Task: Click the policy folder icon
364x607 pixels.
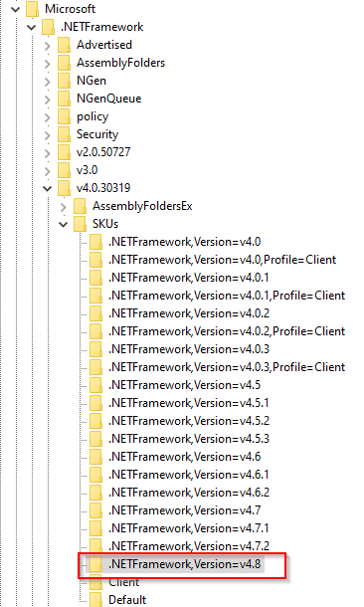Action: click(64, 116)
